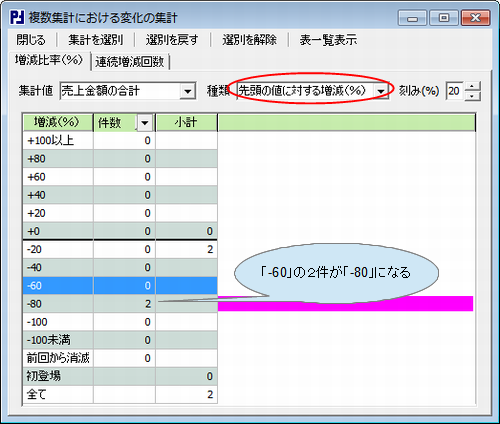Click the application icon in title bar
Image resolution: width=500 pixels, height=424 pixels.
[x=17, y=17]
